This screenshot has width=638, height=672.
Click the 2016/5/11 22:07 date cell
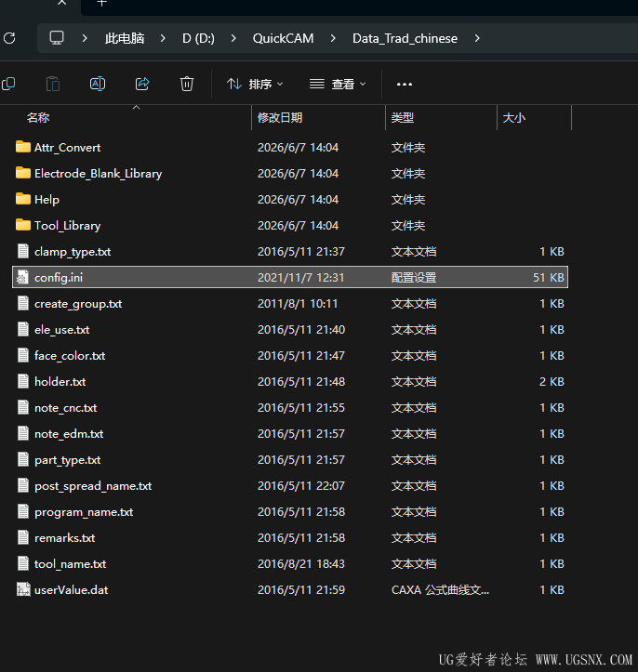coord(301,486)
